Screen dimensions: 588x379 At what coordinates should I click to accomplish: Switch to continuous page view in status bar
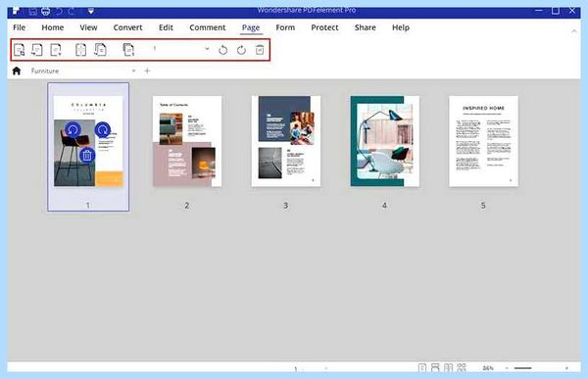click(x=435, y=368)
